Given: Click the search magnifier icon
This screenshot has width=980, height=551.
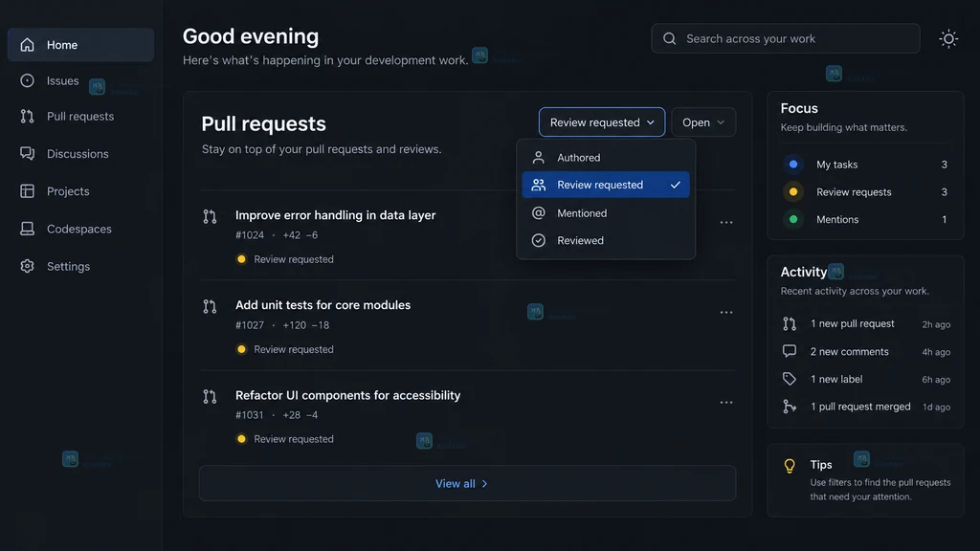Looking at the screenshot, I should 669,38.
